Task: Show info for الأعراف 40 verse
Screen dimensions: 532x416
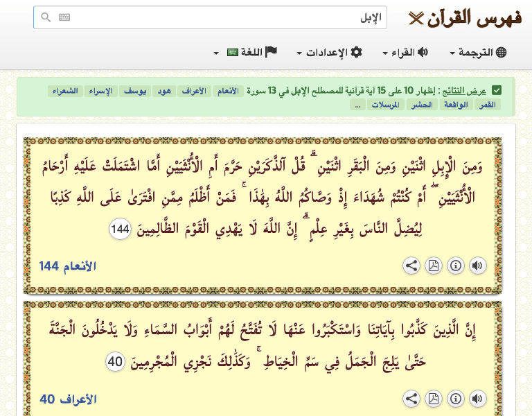Action: 456,399
